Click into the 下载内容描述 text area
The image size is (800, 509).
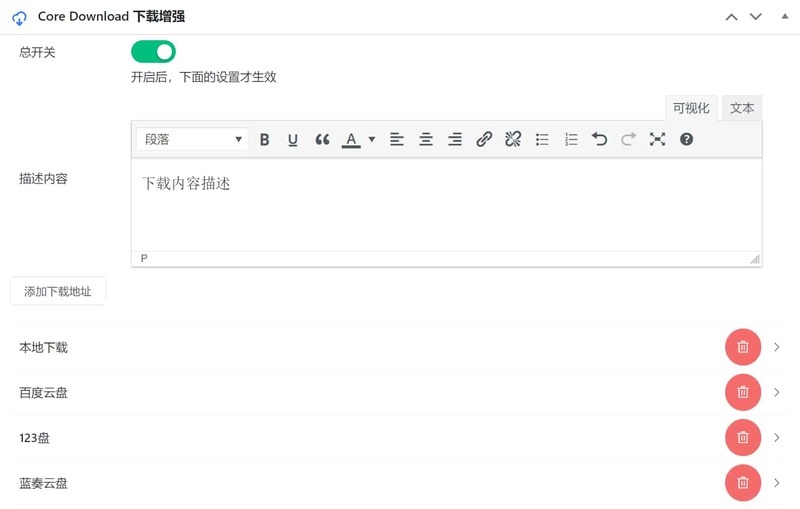pyautogui.click(x=447, y=205)
